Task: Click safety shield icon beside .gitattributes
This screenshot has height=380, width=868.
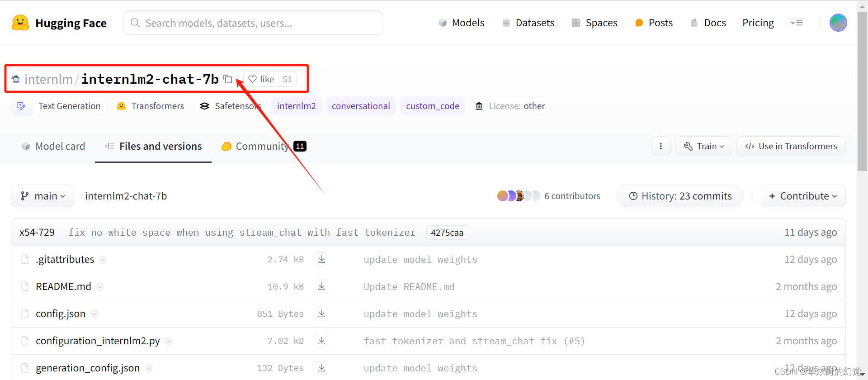Action: 103,260
